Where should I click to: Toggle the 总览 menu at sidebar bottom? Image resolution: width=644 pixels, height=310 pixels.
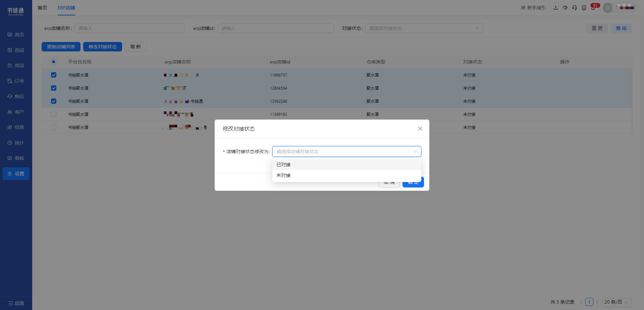[16, 303]
